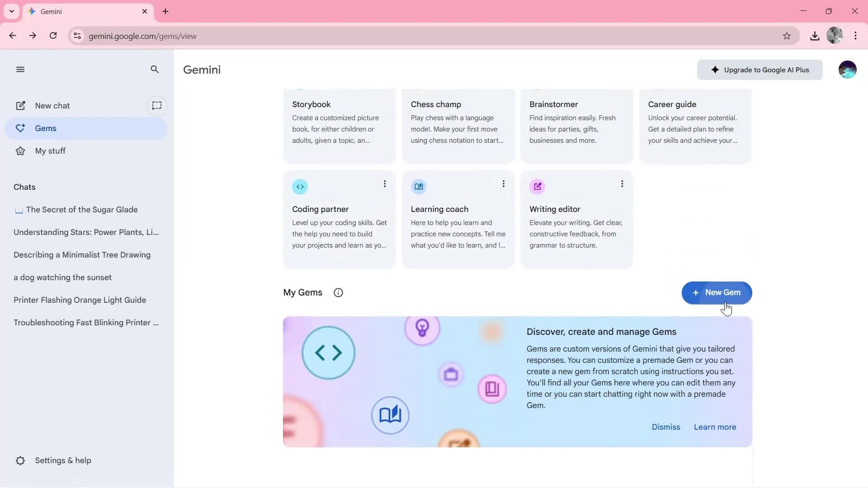
Task: Open the tab search chevron dropdown
Action: 12,11
